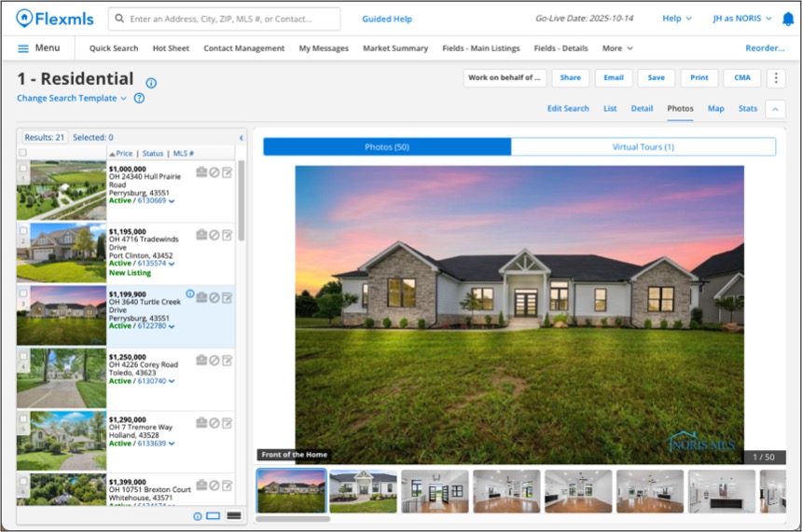Click reject circle icon for Hull Prairie listing
Screen dimensions: 802x532
pos(214,172)
